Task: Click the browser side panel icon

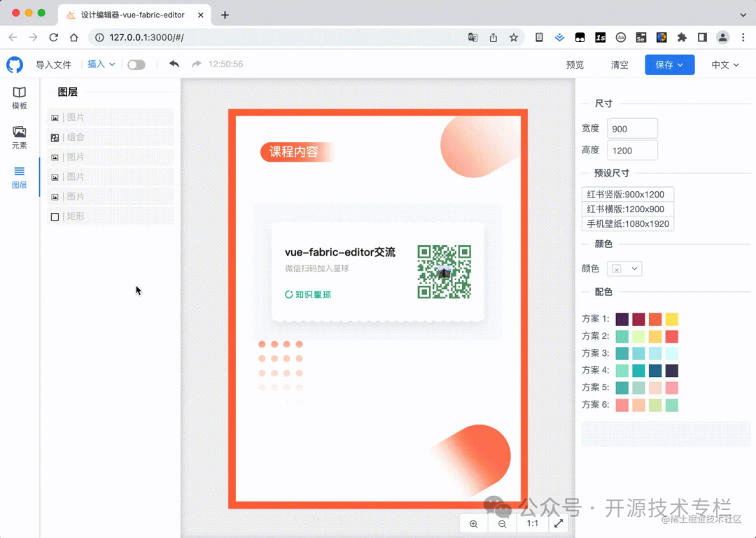Action: [x=702, y=37]
